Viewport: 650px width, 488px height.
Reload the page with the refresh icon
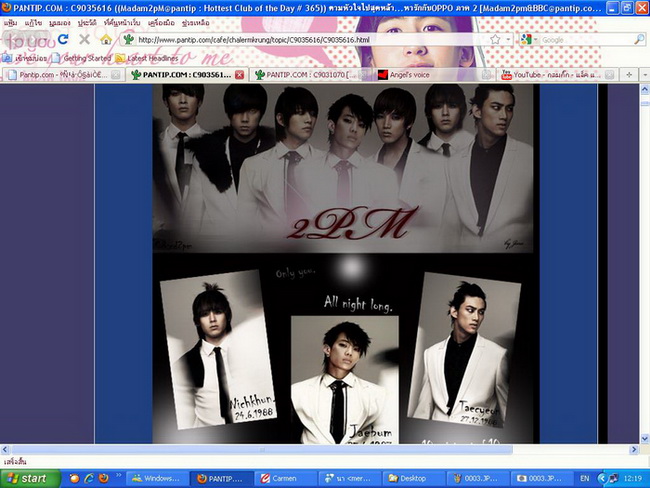coord(63,39)
